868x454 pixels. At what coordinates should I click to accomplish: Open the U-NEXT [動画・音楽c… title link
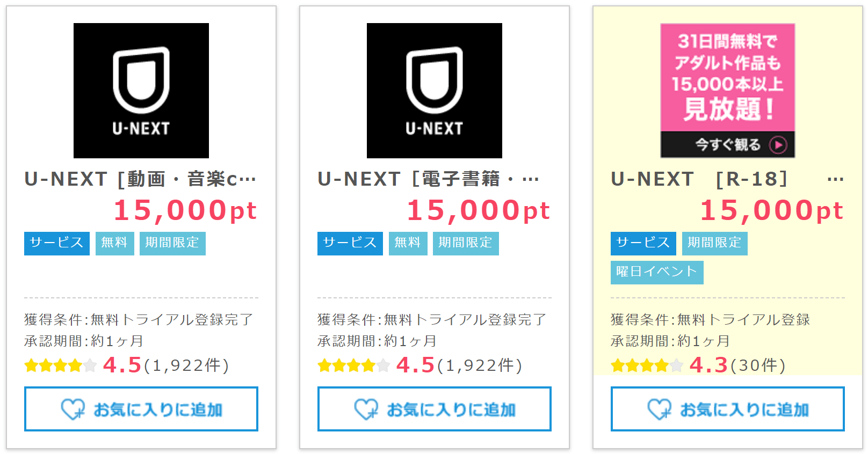pyautogui.click(x=141, y=179)
